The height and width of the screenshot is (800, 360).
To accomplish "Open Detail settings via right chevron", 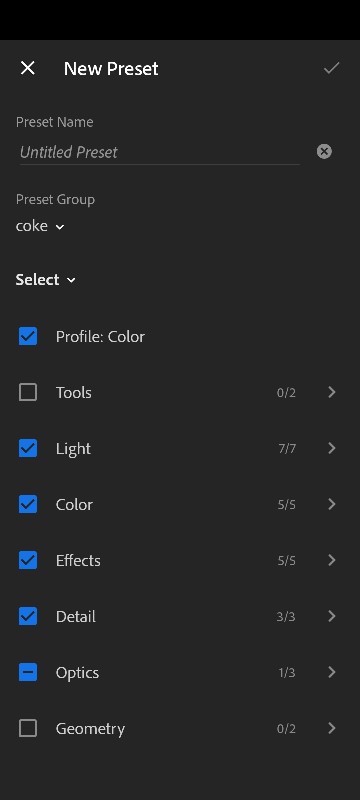I will click(x=332, y=616).
